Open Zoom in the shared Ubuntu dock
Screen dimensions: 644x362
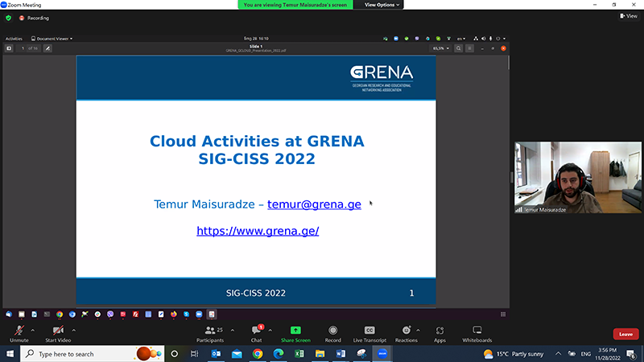(x=199, y=315)
